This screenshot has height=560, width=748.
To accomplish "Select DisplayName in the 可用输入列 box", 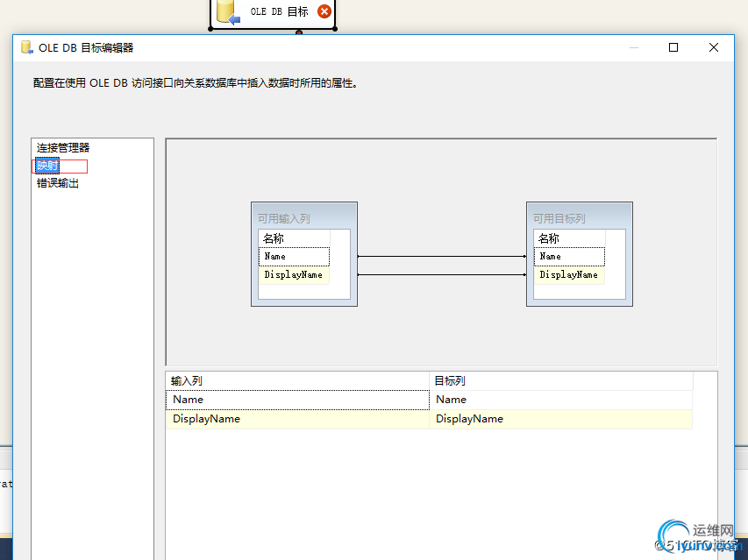I will click(293, 275).
